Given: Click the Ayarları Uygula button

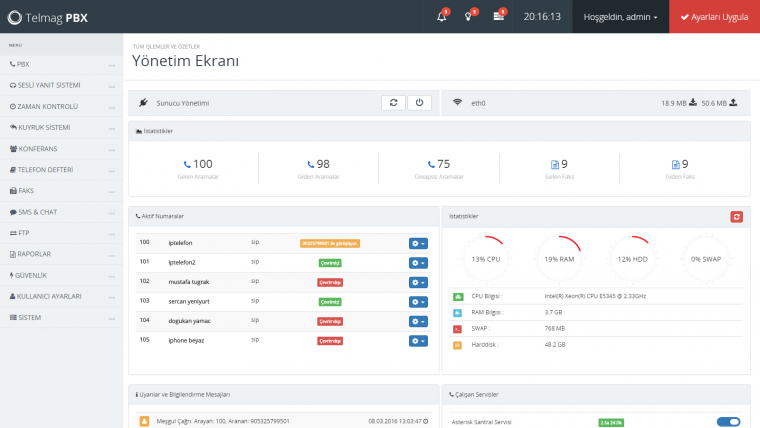Looking at the screenshot, I should 714,17.
